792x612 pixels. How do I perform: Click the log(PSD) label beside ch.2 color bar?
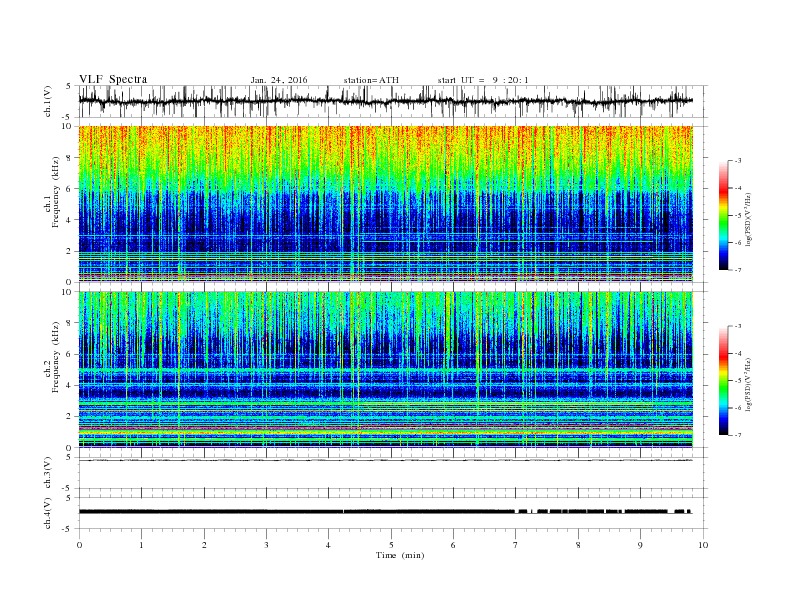coord(748,384)
